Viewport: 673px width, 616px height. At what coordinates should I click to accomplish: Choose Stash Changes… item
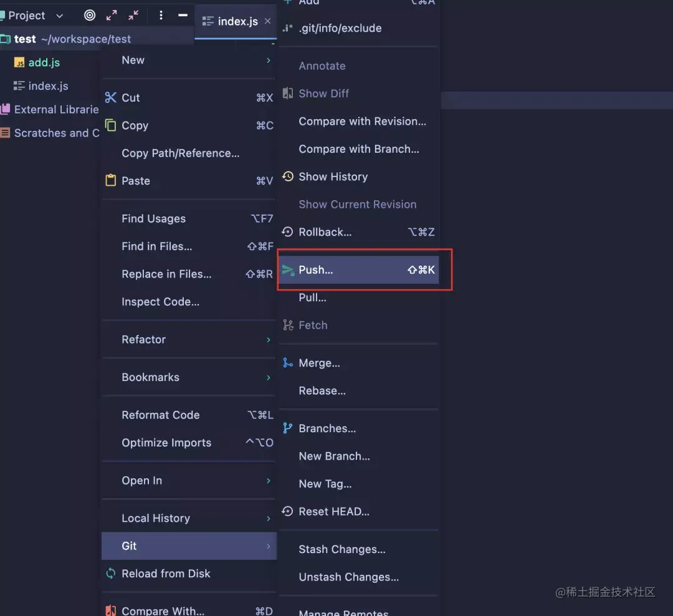[359, 549]
